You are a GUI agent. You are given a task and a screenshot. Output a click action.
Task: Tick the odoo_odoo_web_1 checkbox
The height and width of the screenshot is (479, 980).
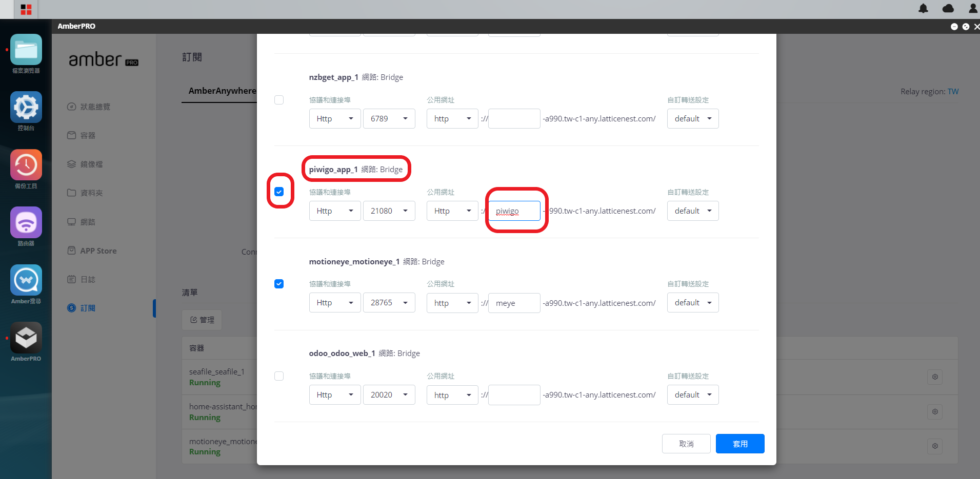coord(279,376)
